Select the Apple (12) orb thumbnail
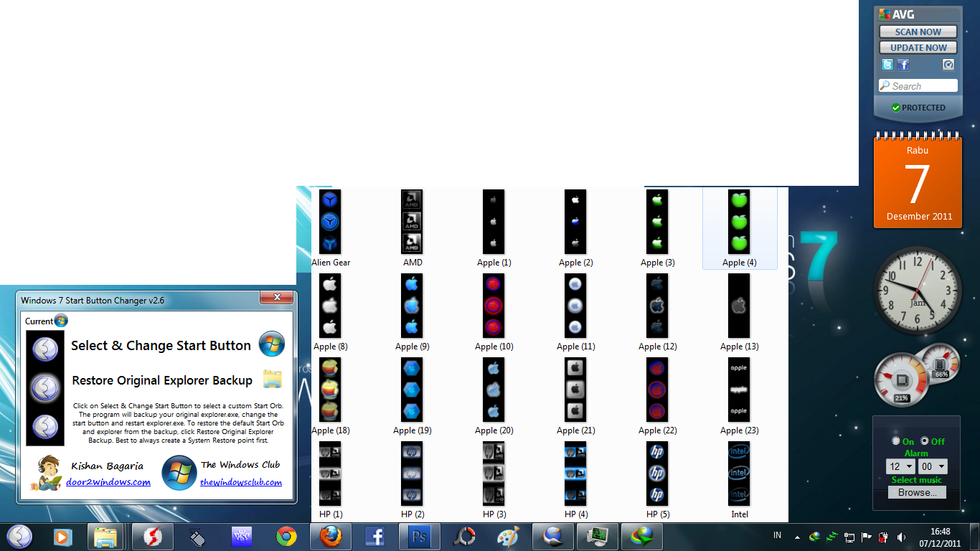The width and height of the screenshot is (980, 551). click(657, 306)
